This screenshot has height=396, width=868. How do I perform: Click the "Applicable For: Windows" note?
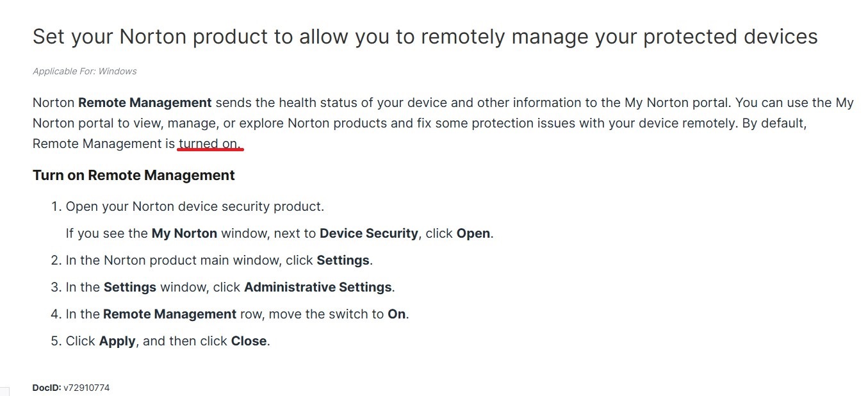[85, 71]
